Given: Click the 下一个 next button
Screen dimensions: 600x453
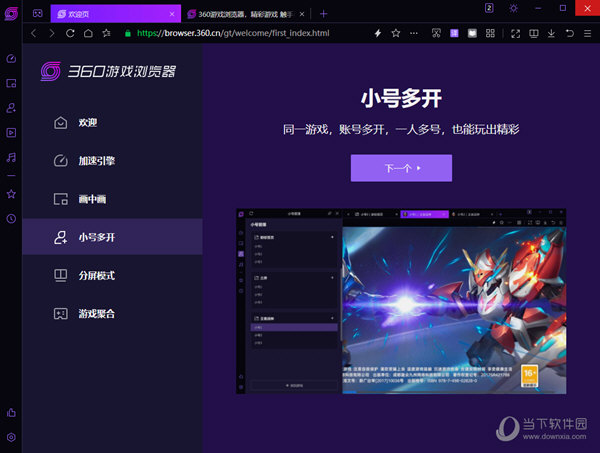Looking at the screenshot, I should (x=401, y=168).
